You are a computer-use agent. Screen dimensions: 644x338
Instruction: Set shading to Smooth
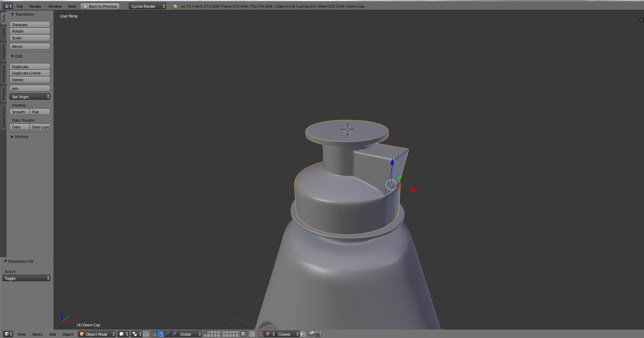pyautogui.click(x=19, y=112)
